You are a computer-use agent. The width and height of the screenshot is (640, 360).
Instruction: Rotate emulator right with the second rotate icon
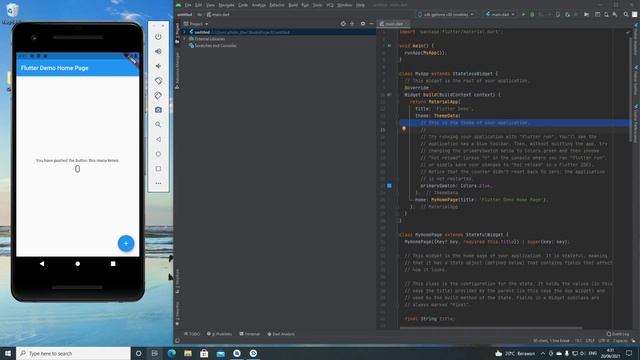(158, 96)
